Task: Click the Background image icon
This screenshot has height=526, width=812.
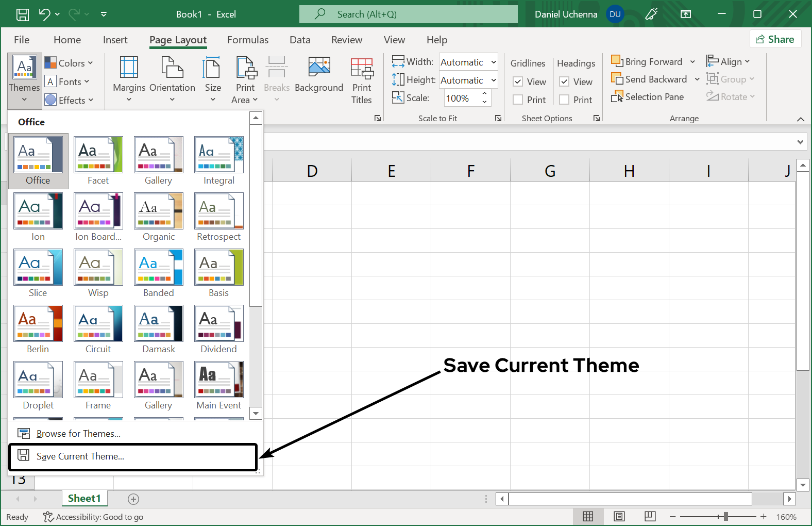Action: (319, 68)
